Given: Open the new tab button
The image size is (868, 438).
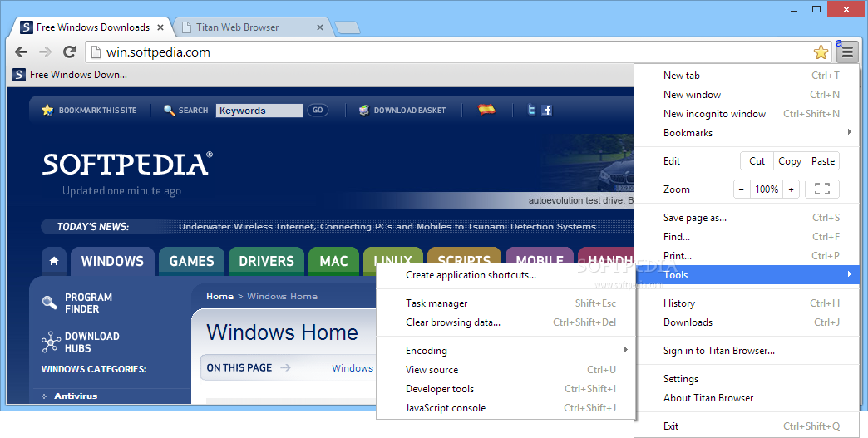Looking at the screenshot, I should (348, 27).
